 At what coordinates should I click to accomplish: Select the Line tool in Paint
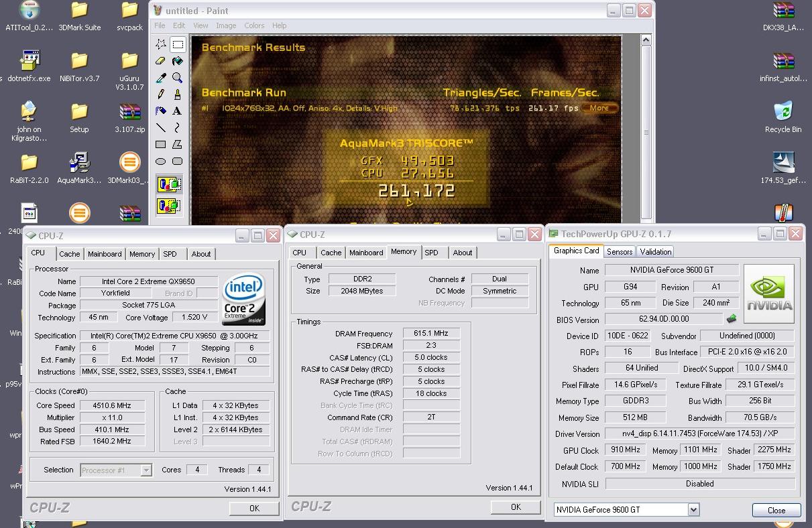(161, 127)
